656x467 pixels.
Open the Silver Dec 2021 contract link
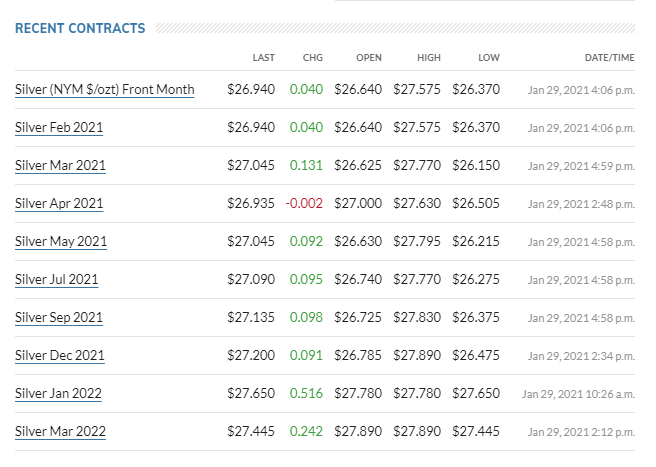(x=60, y=356)
